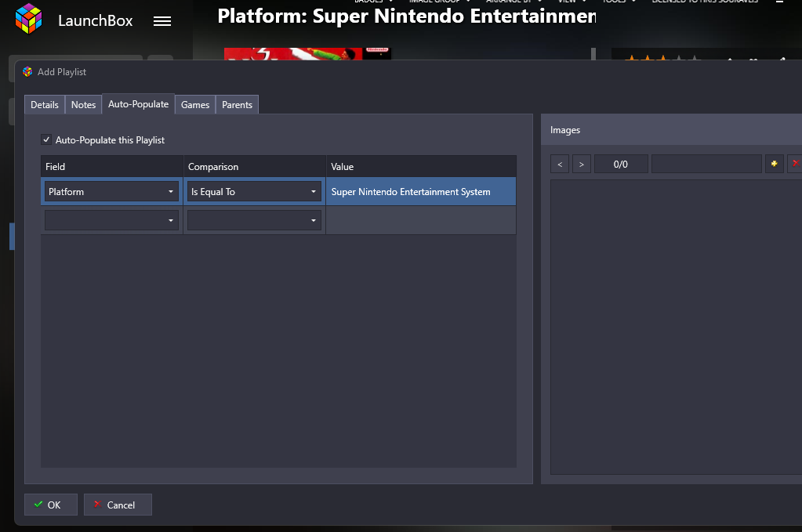Open the Parents tab
This screenshot has width=802, height=532.
(237, 105)
